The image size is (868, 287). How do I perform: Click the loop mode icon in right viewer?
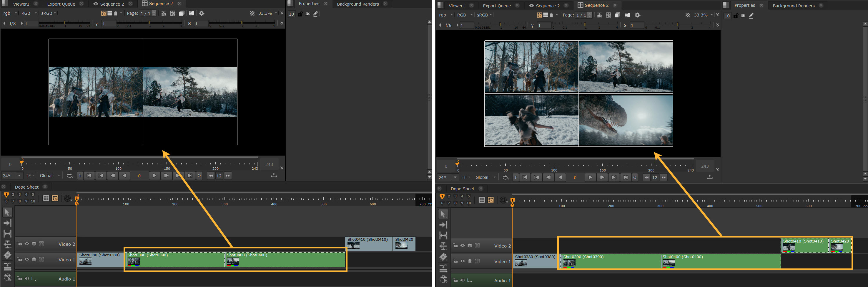[505, 177]
